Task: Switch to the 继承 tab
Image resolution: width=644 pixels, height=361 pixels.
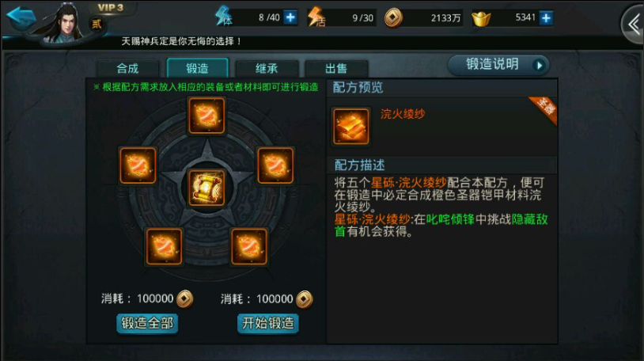Action: 267,68
